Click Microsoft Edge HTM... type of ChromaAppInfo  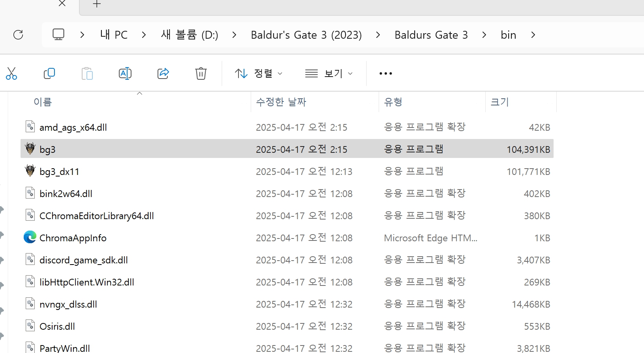[x=431, y=238]
